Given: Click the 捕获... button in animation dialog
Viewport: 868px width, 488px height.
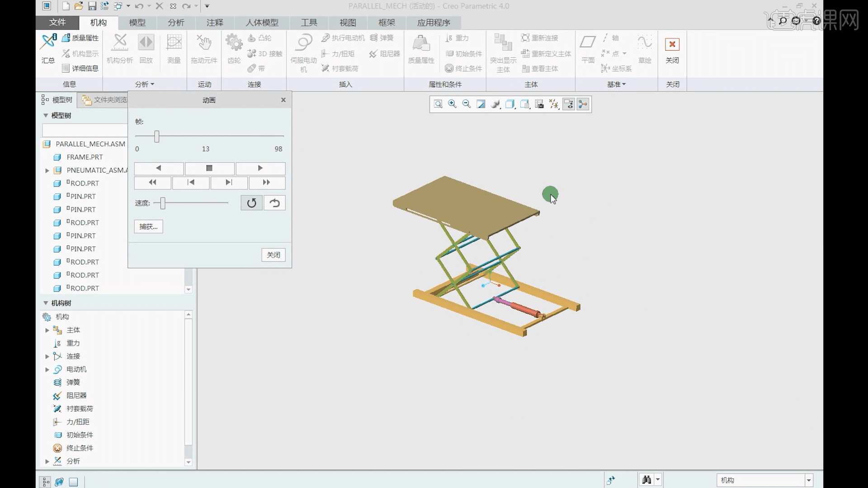Looking at the screenshot, I should (148, 226).
